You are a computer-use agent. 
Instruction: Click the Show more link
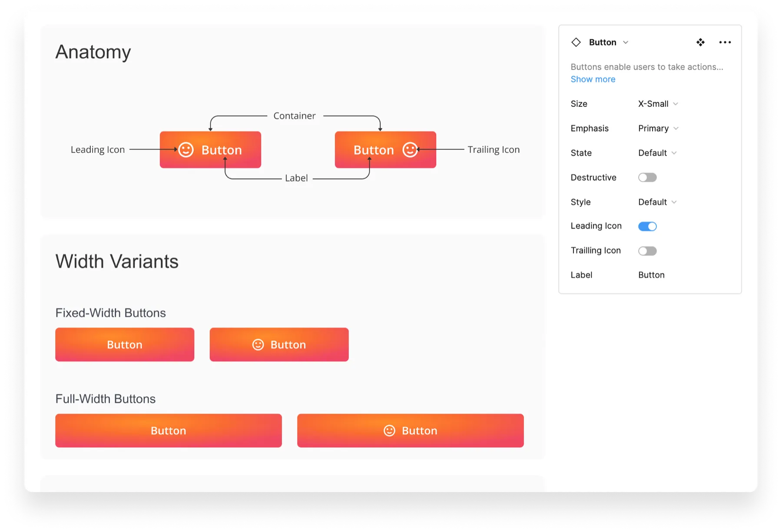pos(593,79)
